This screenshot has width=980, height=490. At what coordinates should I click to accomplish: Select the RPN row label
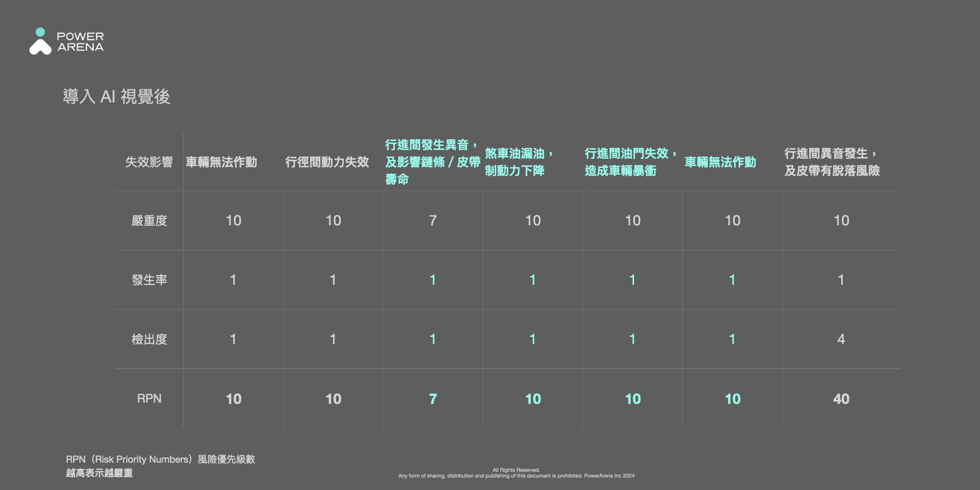click(150, 398)
